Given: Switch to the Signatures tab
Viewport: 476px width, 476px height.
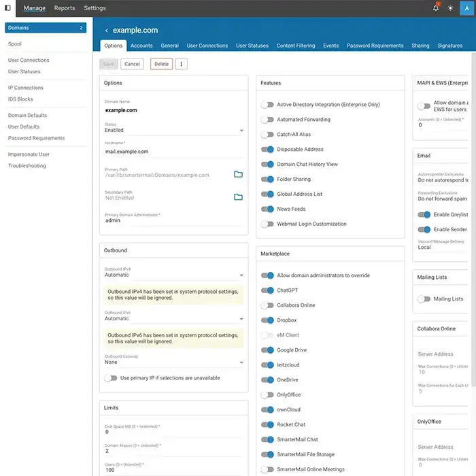Looking at the screenshot, I should pyautogui.click(x=450, y=46).
